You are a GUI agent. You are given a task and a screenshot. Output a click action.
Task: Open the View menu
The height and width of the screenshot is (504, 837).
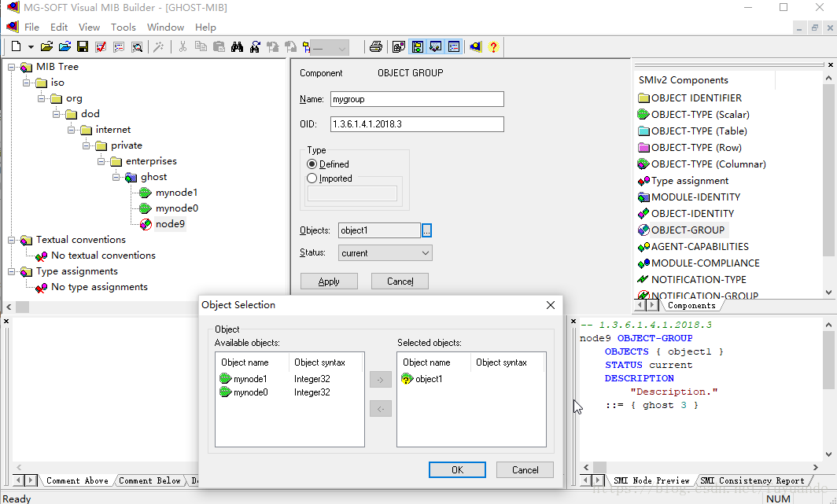[x=89, y=28]
